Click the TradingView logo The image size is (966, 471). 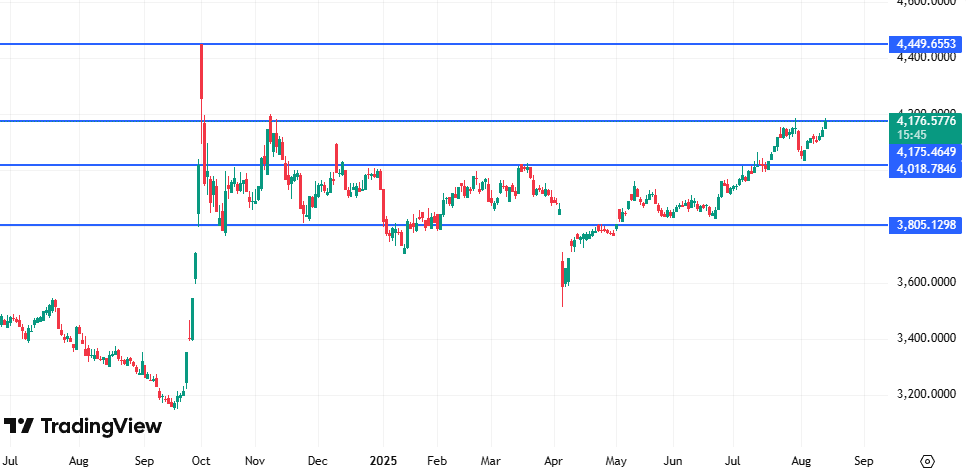(82, 426)
